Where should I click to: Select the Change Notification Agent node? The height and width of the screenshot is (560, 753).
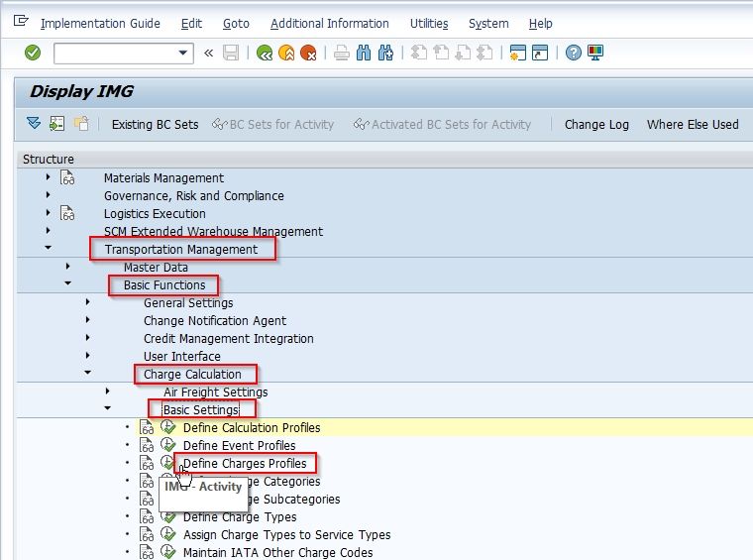point(215,321)
